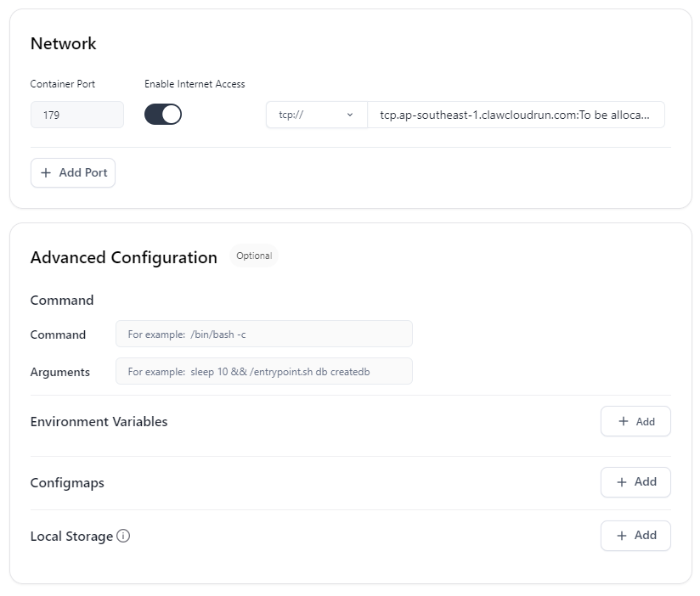This screenshot has width=700, height=596.
Task: Click plus icon for Environment Variables Add
Action: click(x=624, y=421)
